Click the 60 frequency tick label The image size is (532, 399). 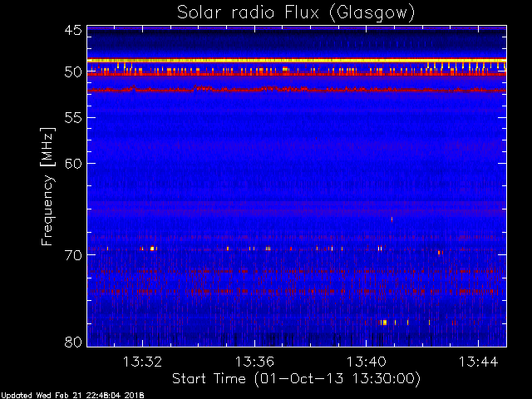point(73,164)
